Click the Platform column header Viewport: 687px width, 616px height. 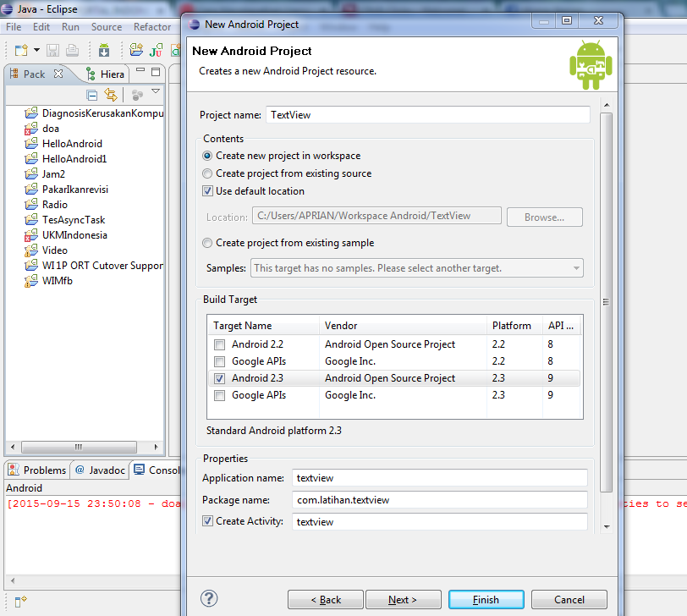click(x=514, y=326)
